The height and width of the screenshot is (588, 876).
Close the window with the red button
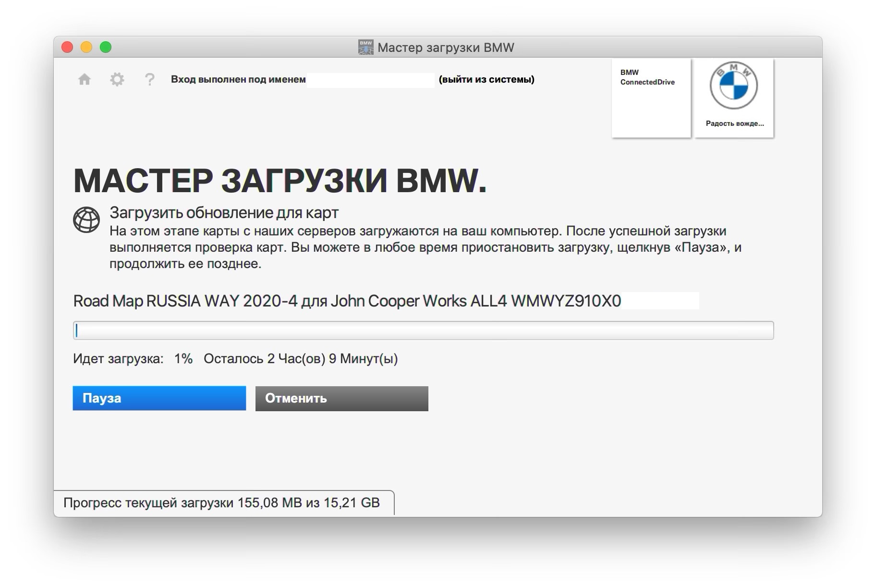coord(67,47)
